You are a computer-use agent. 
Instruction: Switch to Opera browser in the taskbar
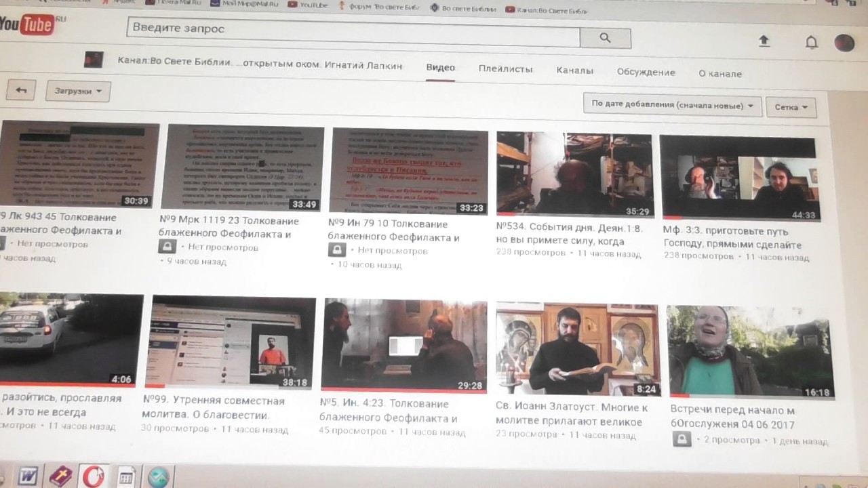[92, 476]
